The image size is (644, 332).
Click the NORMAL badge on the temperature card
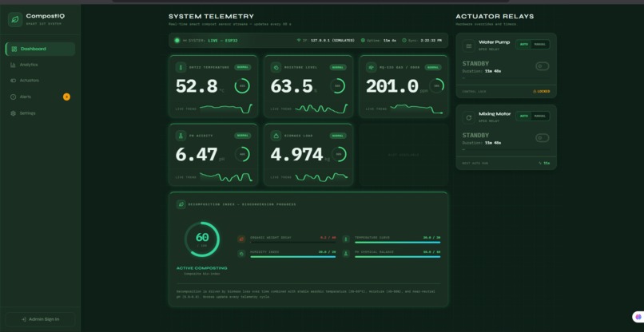click(243, 67)
